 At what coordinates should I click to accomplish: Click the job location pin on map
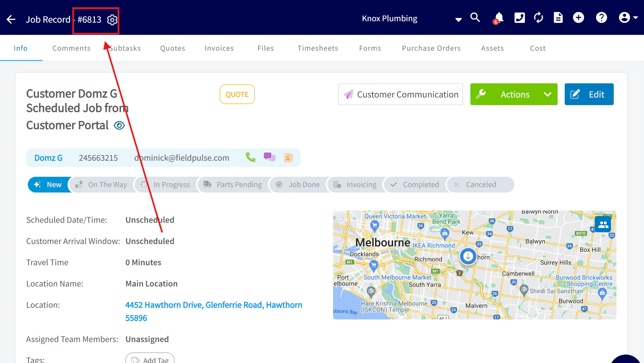[x=468, y=257]
